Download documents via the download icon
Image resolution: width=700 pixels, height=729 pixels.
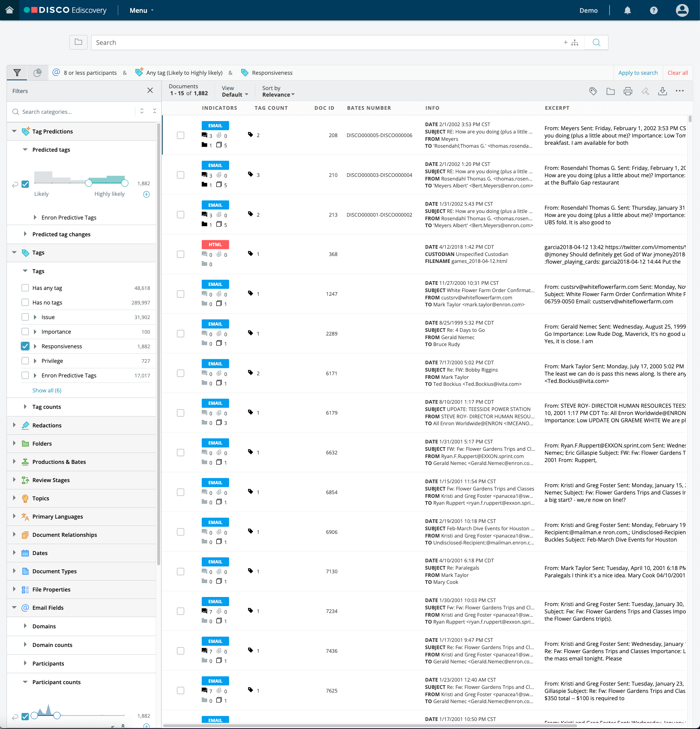663,91
